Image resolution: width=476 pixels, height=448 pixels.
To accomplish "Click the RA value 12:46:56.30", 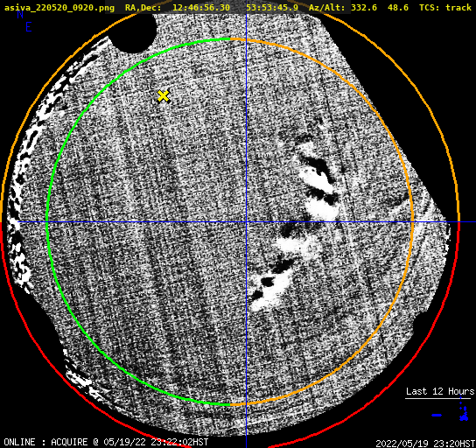I will pos(201,8).
